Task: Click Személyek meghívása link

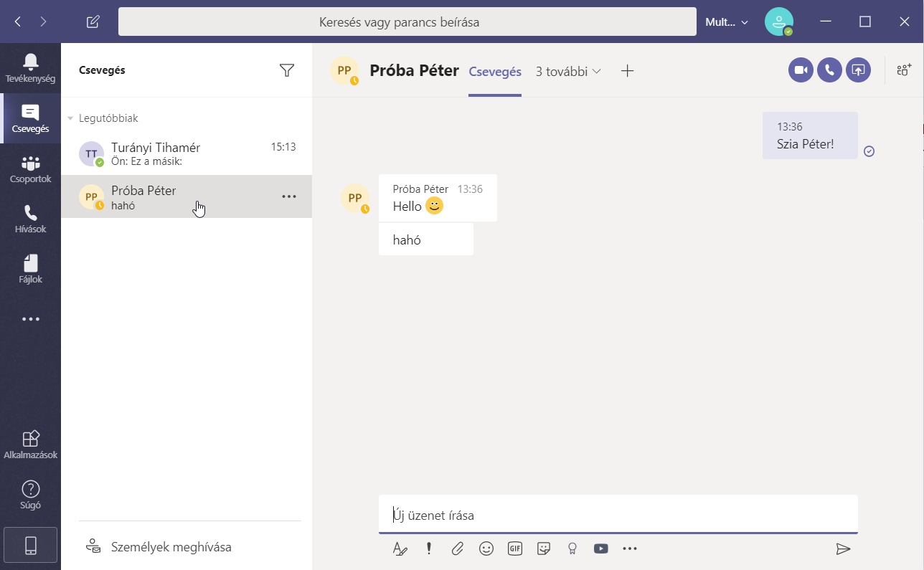Action: pos(171,547)
